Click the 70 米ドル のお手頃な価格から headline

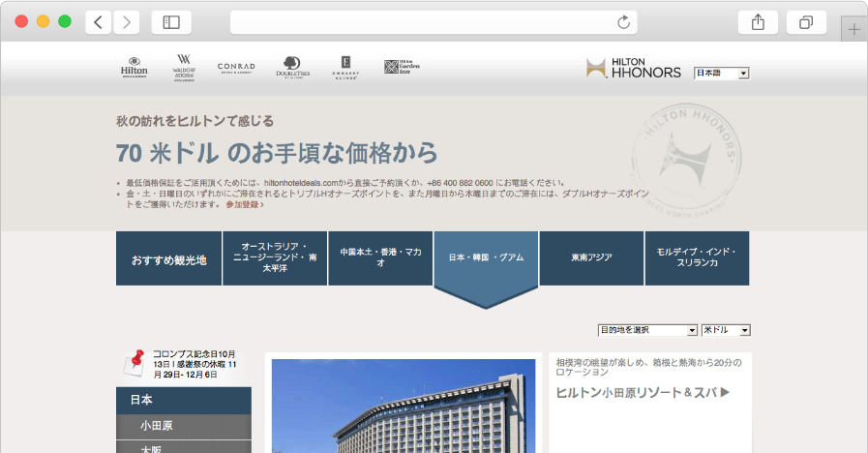click(x=277, y=153)
